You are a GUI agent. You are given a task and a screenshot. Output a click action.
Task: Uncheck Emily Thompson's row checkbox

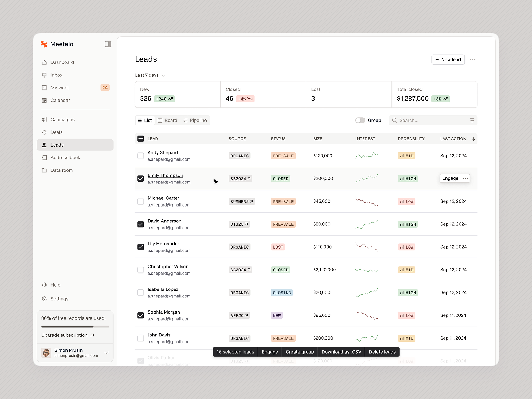pos(141,178)
